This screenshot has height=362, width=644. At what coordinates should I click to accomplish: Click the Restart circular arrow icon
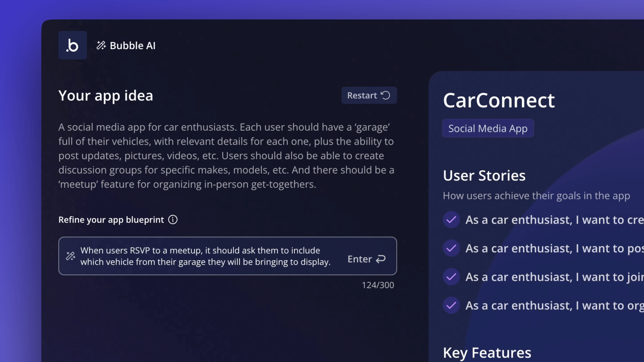click(385, 95)
